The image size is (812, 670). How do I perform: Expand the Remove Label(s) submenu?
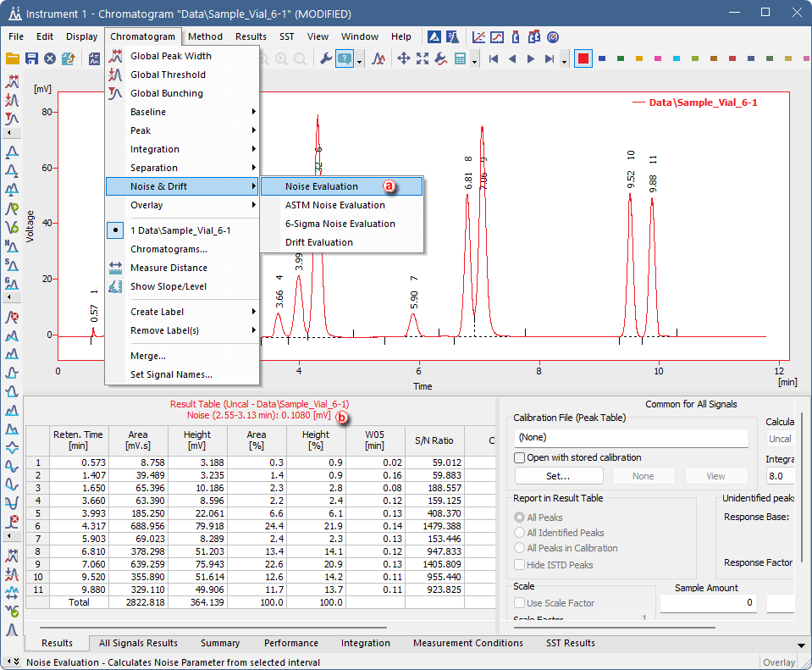click(x=182, y=330)
